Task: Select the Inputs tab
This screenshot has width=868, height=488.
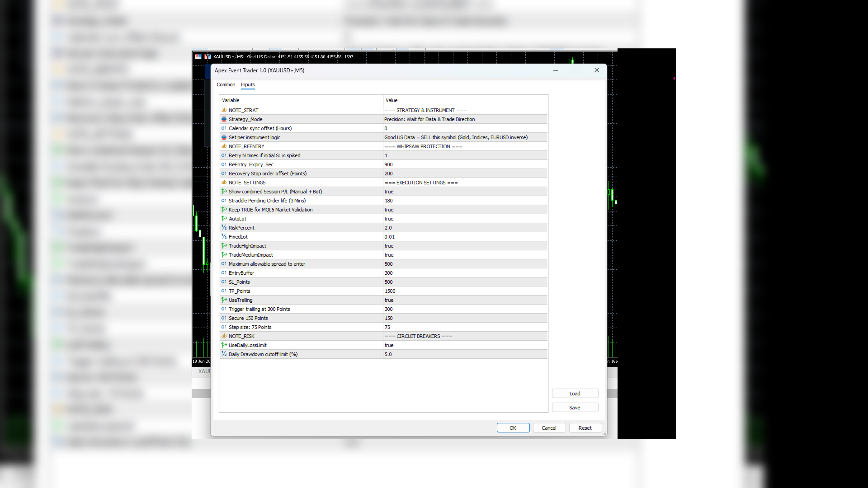Action: coord(248,84)
